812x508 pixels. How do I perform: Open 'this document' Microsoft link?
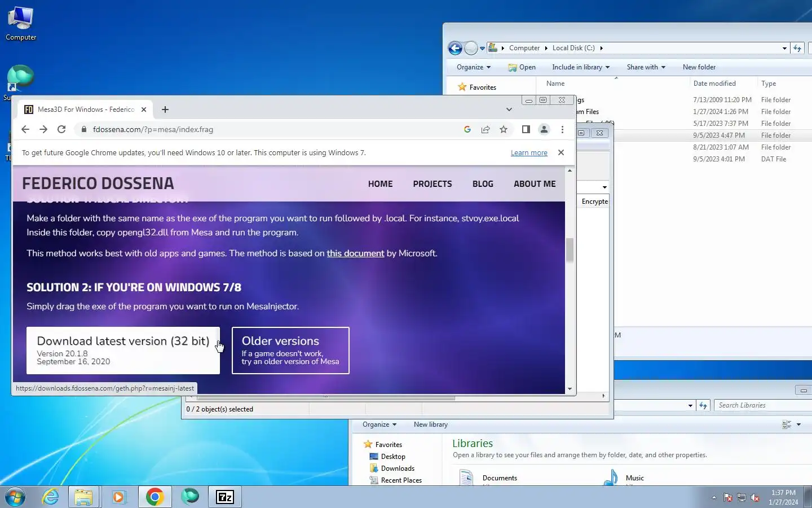point(355,253)
